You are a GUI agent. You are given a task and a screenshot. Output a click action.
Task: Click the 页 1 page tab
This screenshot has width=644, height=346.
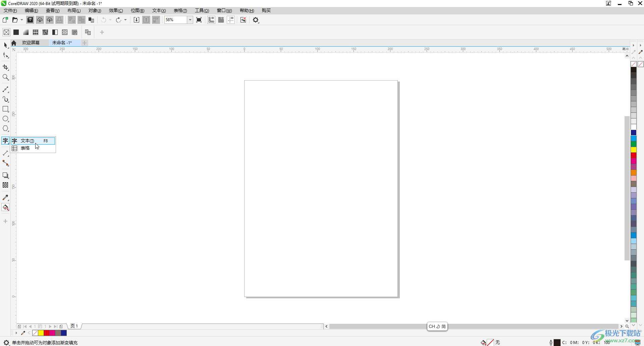[x=74, y=326]
